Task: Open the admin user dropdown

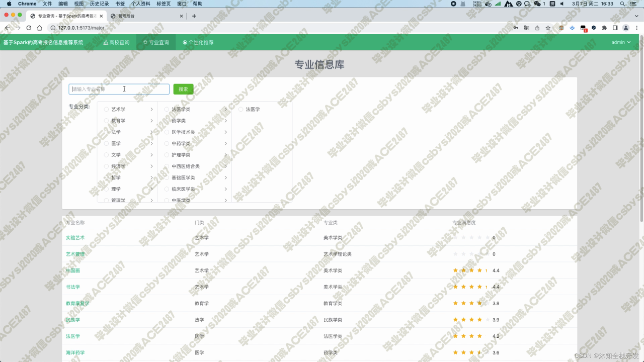Action: [621, 43]
